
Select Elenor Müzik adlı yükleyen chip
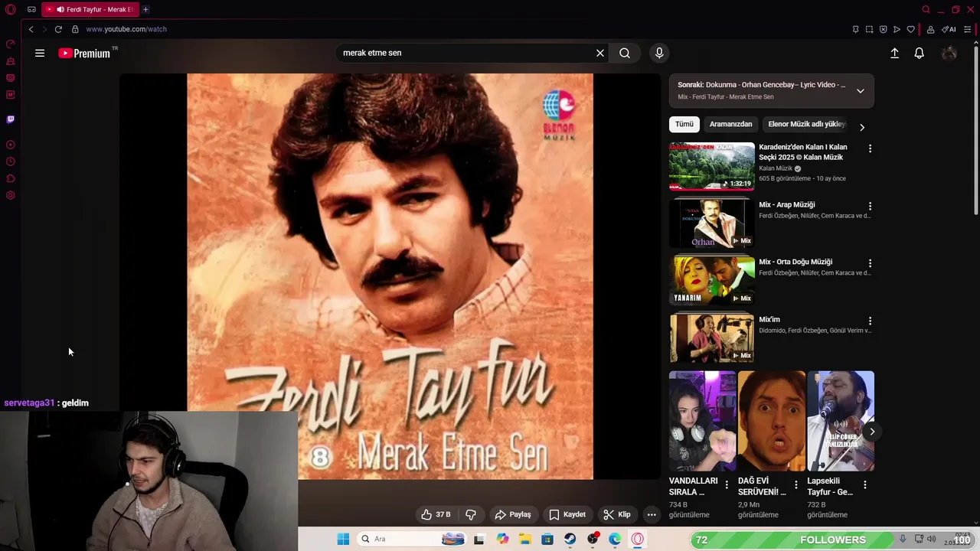pyautogui.click(x=806, y=124)
